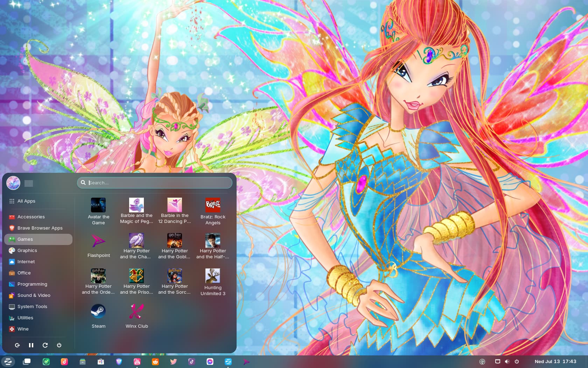The height and width of the screenshot is (368, 588).
Task: Open the clock showing Ned Jul 13 17:43
Action: pyautogui.click(x=555, y=362)
